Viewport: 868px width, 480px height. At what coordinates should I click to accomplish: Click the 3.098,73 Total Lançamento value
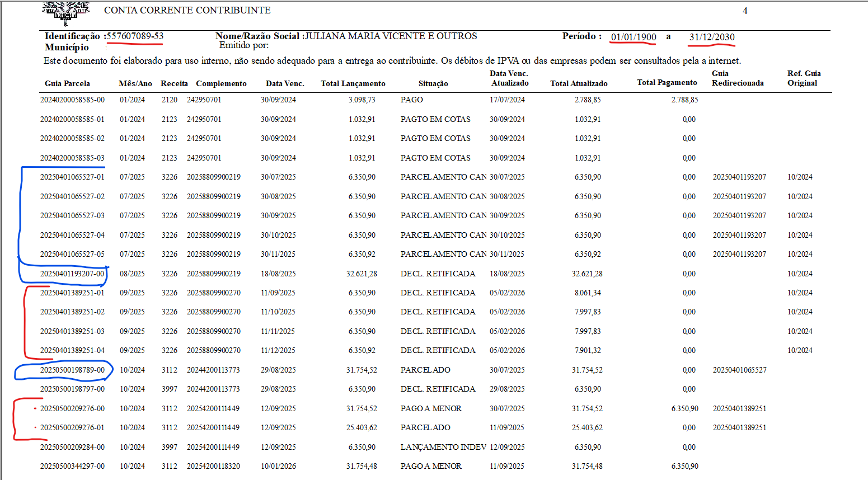362,100
